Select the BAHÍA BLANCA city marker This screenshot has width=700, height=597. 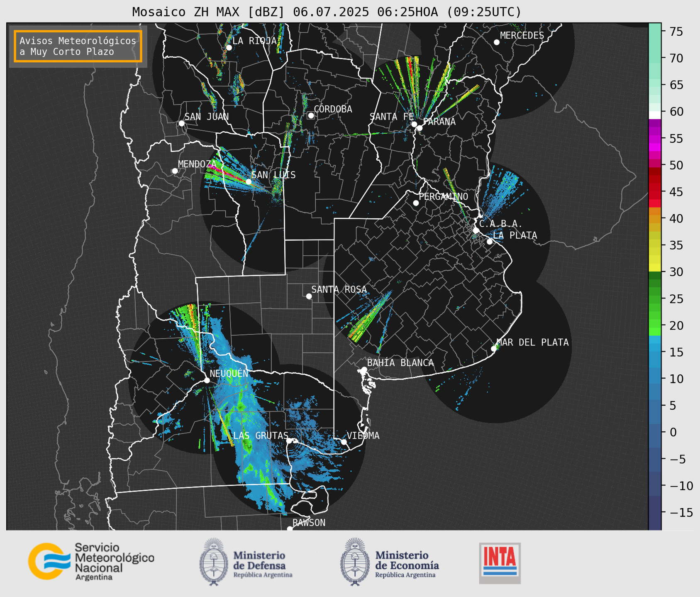click(364, 369)
